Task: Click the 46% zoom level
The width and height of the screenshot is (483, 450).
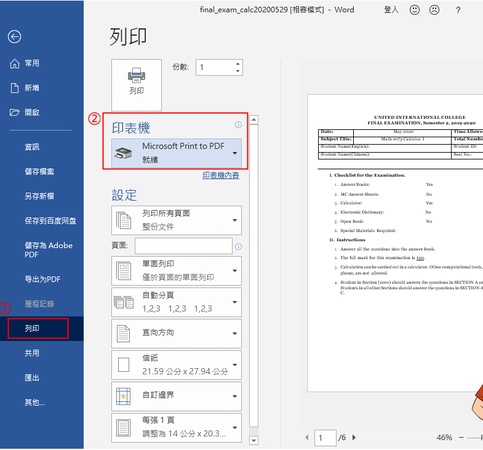Action: click(x=444, y=438)
